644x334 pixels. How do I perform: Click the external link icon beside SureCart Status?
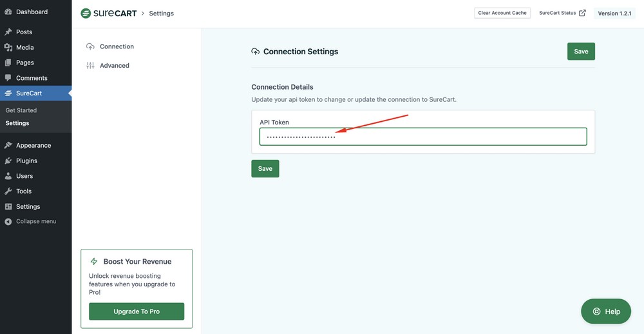(582, 13)
